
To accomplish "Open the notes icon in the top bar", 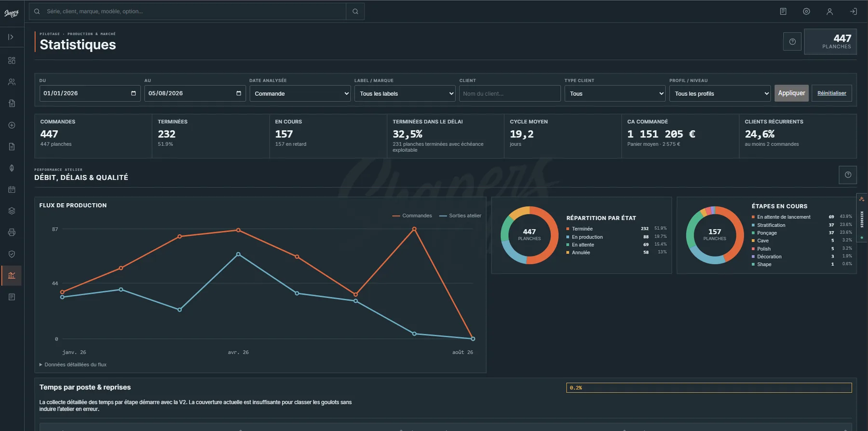I will pyautogui.click(x=783, y=12).
